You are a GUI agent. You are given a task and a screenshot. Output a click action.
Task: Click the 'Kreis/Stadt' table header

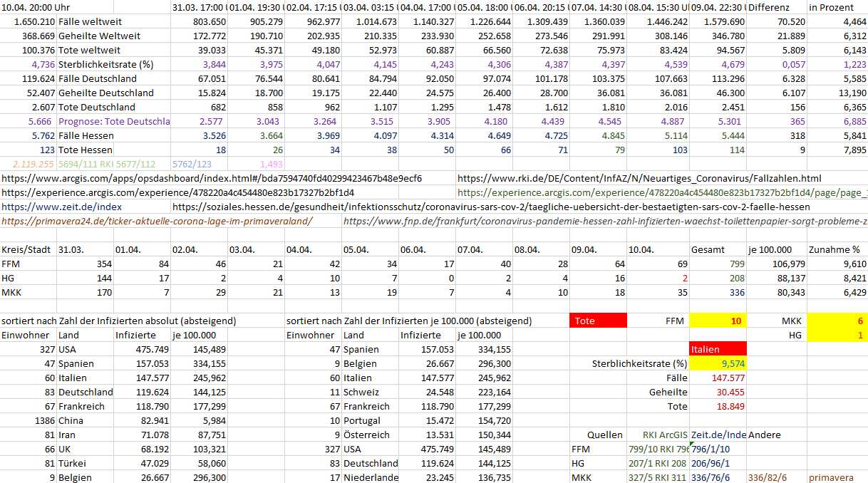pos(26,251)
